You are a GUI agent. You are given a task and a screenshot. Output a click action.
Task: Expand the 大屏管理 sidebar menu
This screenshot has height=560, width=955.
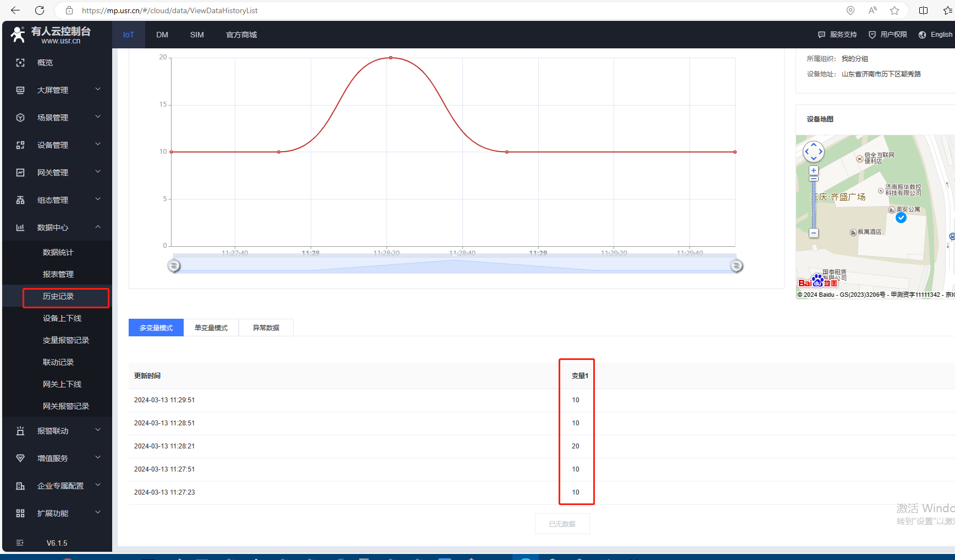(53, 90)
